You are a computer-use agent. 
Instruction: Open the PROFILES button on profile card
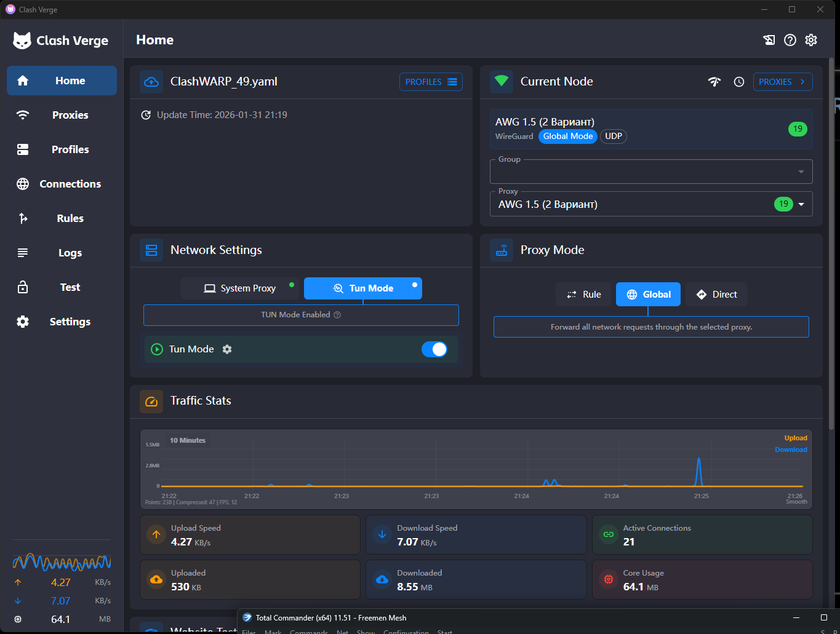pyautogui.click(x=431, y=82)
